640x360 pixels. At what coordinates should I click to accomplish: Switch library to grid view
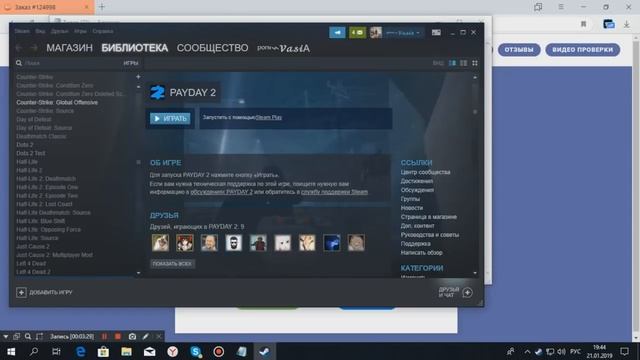pyautogui.click(x=475, y=63)
